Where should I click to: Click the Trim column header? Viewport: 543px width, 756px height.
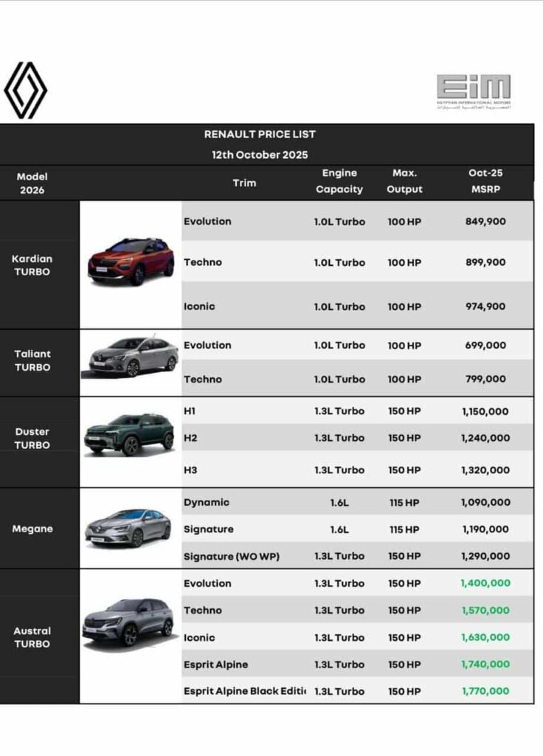(244, 182)
